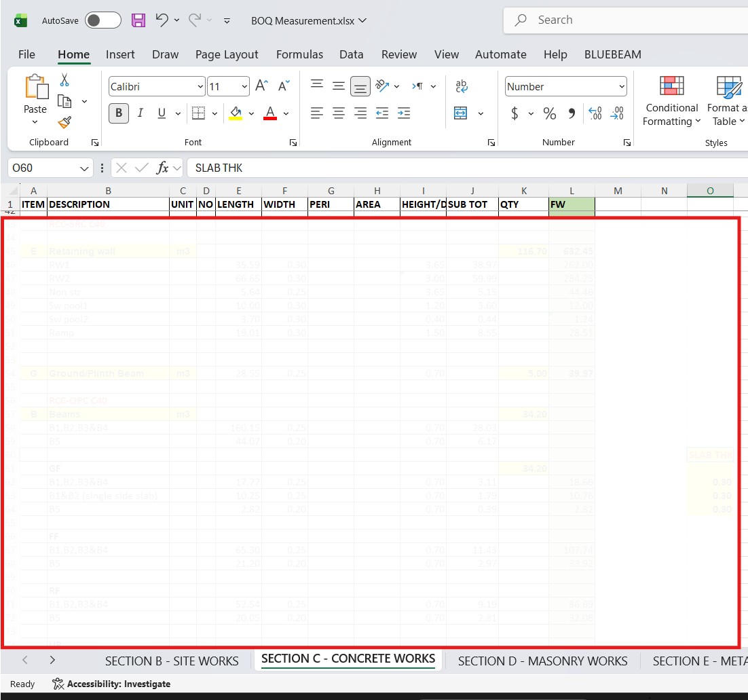Toggle the AutoSave switch
Screen dimensions: 748x700
102,20
